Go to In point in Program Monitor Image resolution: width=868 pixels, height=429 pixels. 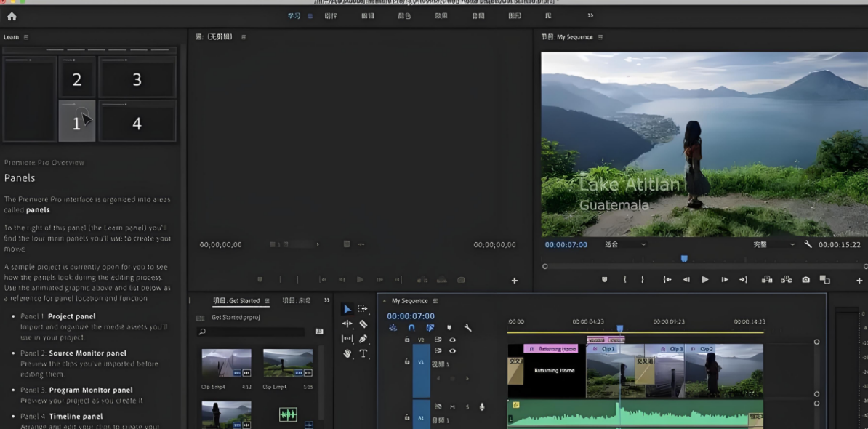[667, 279]
